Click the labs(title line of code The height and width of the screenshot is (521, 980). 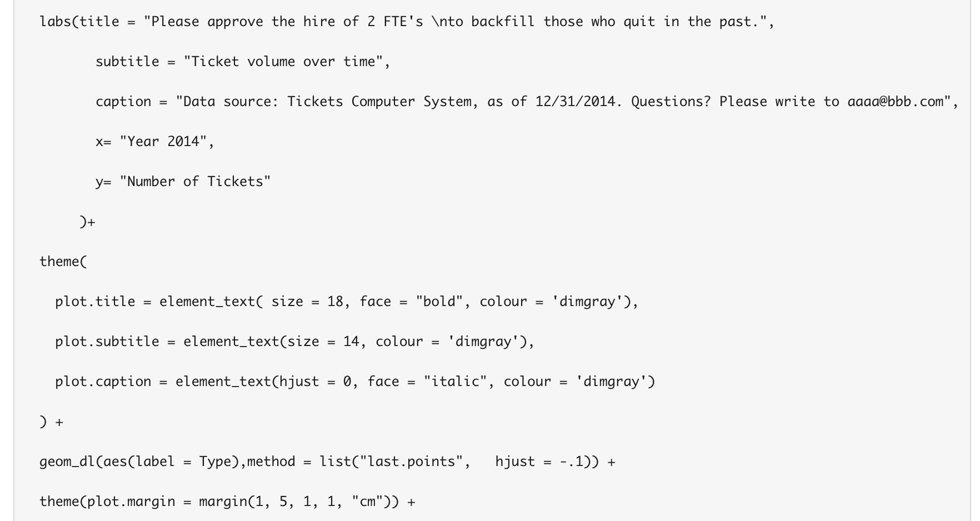pyautogui.click(x=407, y=22)
